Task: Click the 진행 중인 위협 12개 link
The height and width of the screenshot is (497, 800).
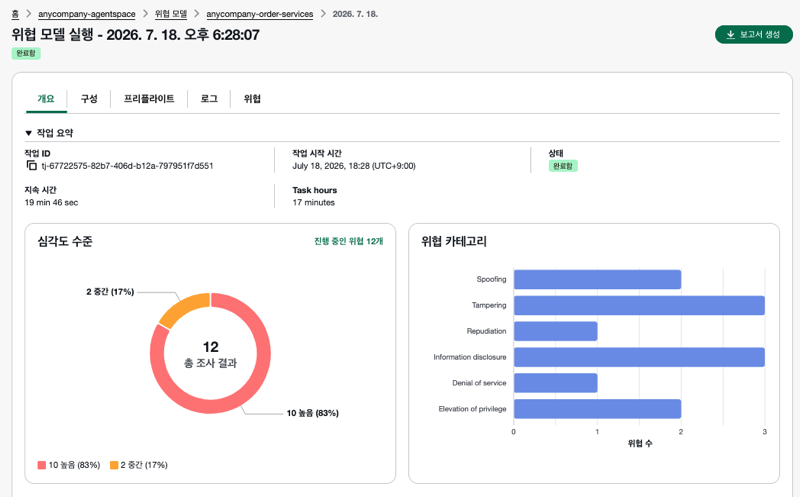Action: [x=348, y=241]
